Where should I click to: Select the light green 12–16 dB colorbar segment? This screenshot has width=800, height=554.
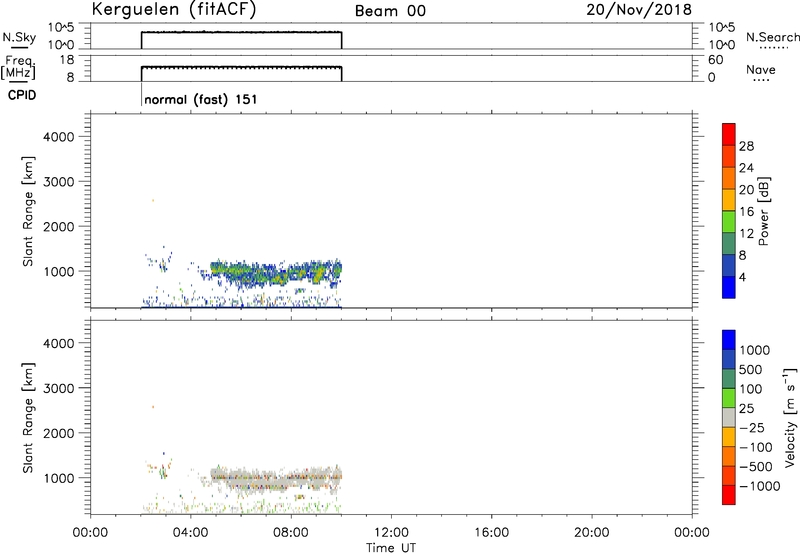(729, 221)
